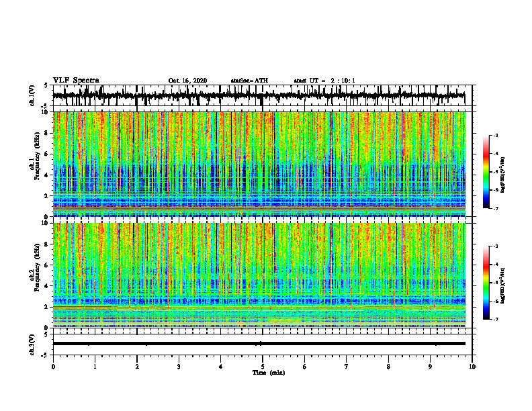Click the "0" tick on the time axis

coord(53,367)
